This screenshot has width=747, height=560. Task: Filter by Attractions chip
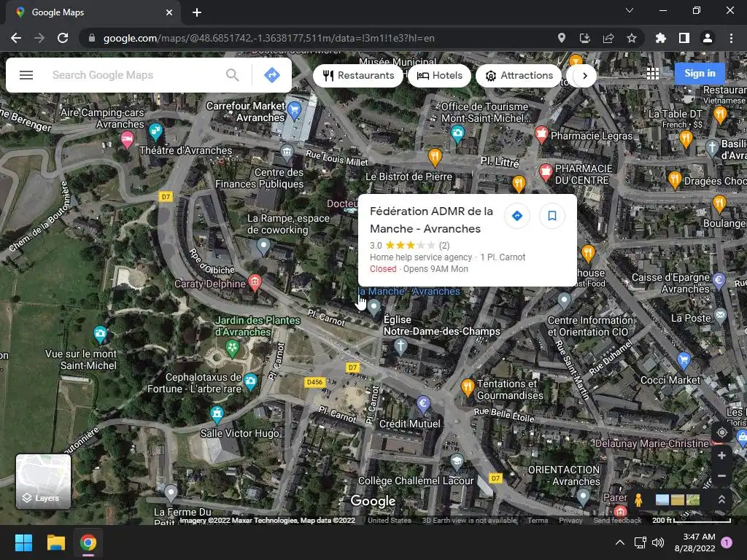[x=519, y=76]
